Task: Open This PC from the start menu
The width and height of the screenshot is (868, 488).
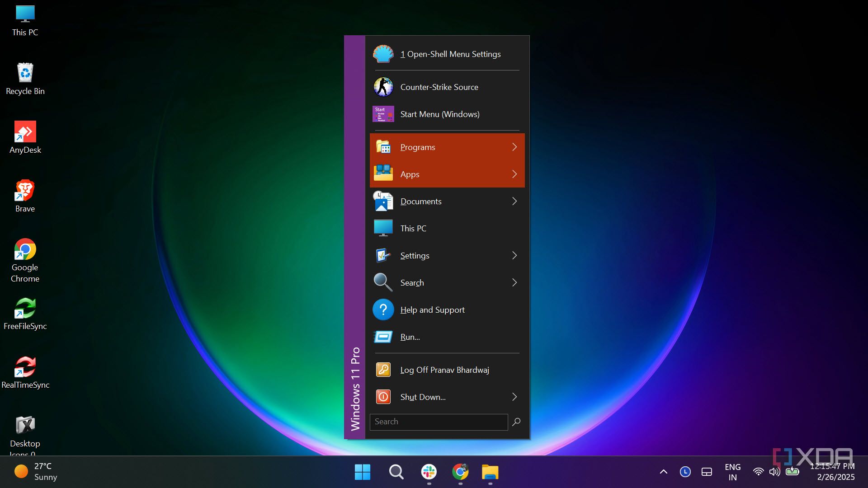Action: tap(413, 229)
